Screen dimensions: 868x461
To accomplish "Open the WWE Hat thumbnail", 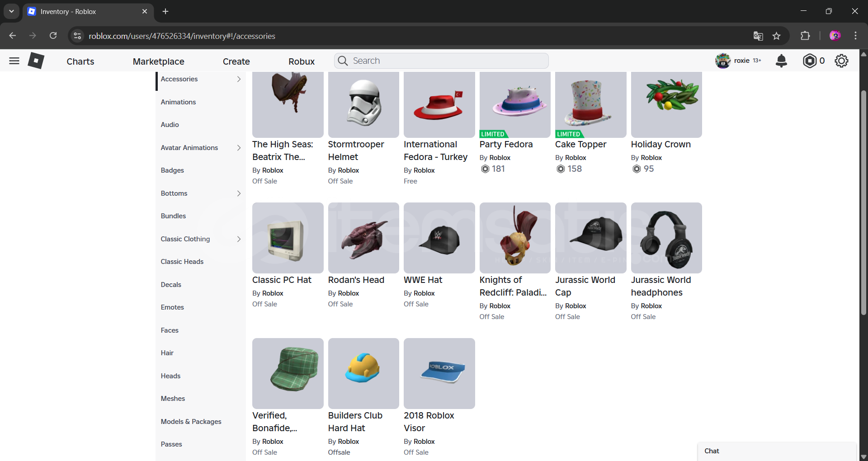I will 439,238.
